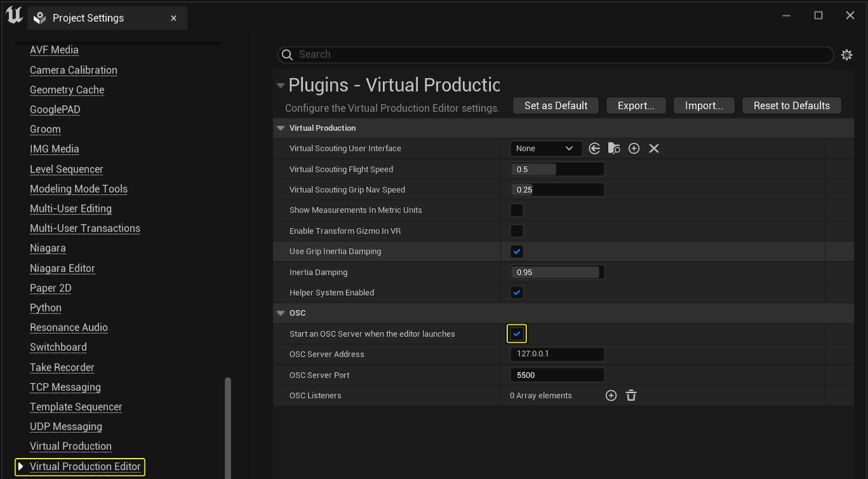The image size is (868, 479).
Task: Remove all OSC Listeners elements with trash icon
Action: 631,396
